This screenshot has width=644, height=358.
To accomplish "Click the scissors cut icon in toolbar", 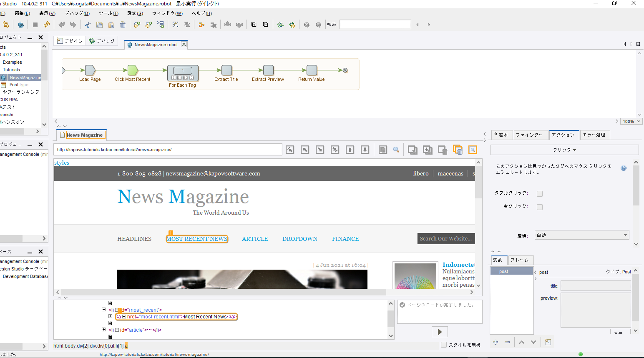I will (x=87, y=25).
